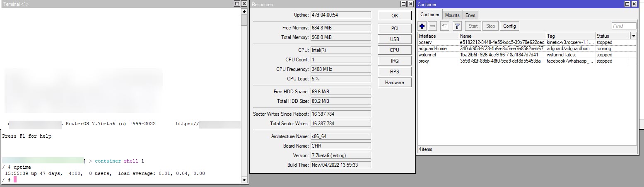Close the Terminal <1> window

244,4
